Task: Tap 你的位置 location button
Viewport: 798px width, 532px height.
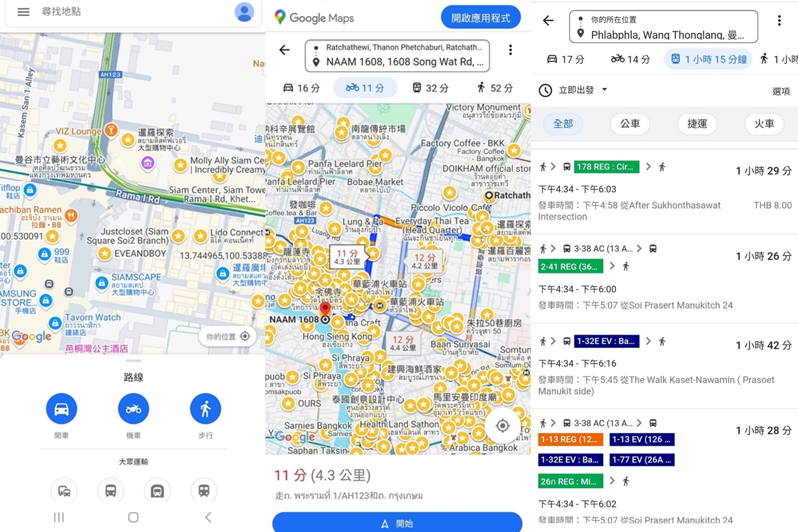Action: (227, 336)
